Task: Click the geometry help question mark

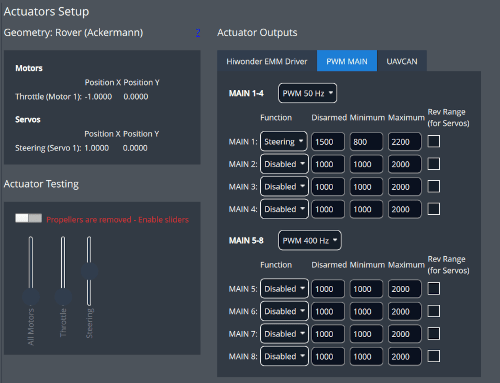Action: coord(198,33)
